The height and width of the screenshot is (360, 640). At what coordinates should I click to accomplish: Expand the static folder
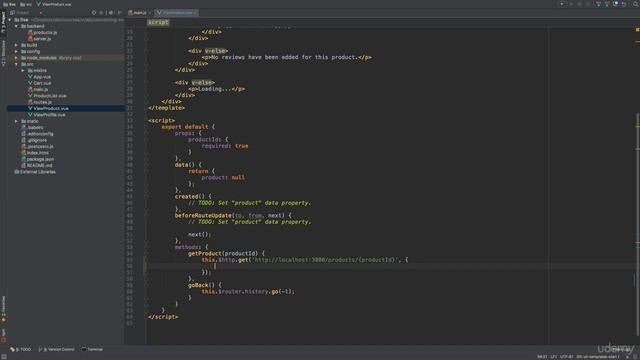point(16,121)
